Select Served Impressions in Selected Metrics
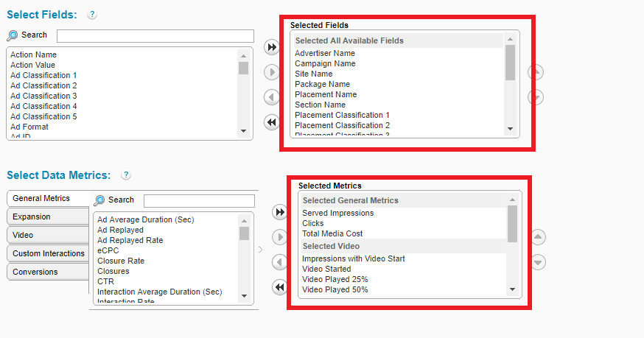The height and width of the screenshot is (338, 644). coord(337,213)
